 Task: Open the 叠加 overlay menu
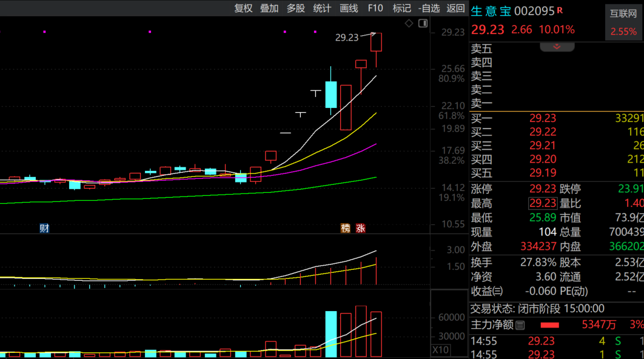pos(269,8)
